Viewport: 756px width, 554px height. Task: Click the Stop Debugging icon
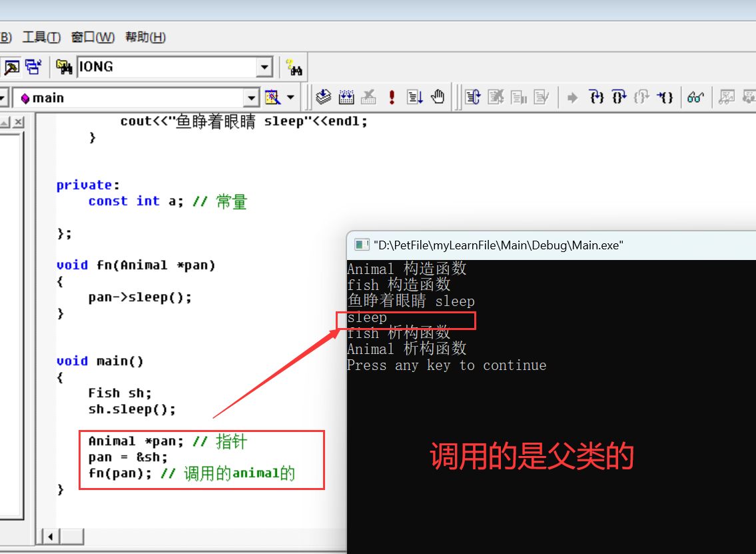pyautogui.click(x=496, y=97)
